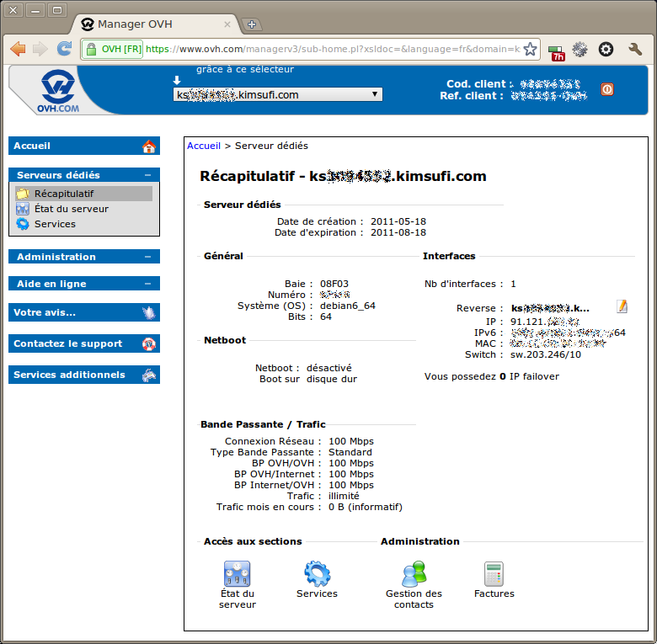This screenshot has width=657, height=644.
Task: Click the black circular cog extension icon
Action: 606,50
